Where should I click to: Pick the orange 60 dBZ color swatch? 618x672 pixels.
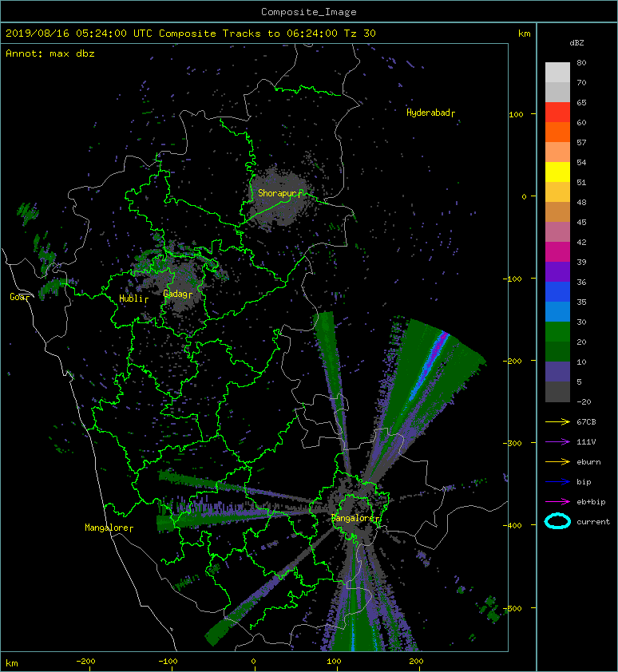pos(557,132)
